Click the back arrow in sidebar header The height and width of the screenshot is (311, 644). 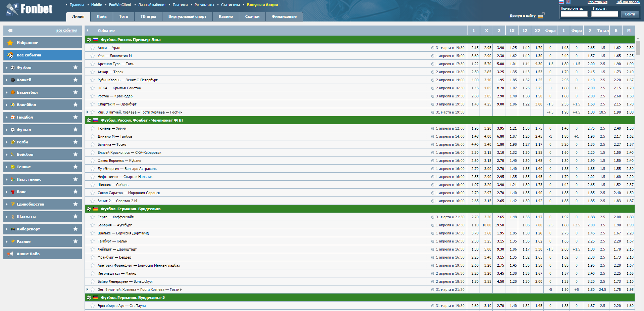[x=10, y=31]
